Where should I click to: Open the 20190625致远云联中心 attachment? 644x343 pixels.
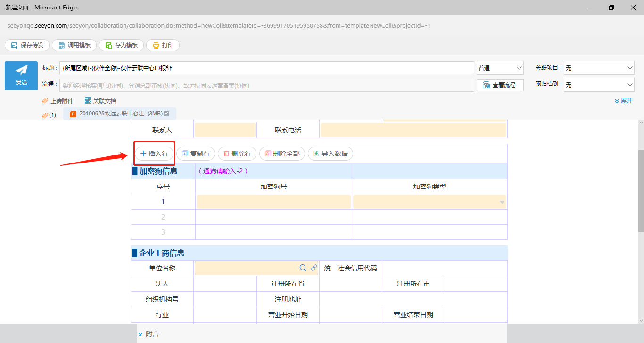116,114
